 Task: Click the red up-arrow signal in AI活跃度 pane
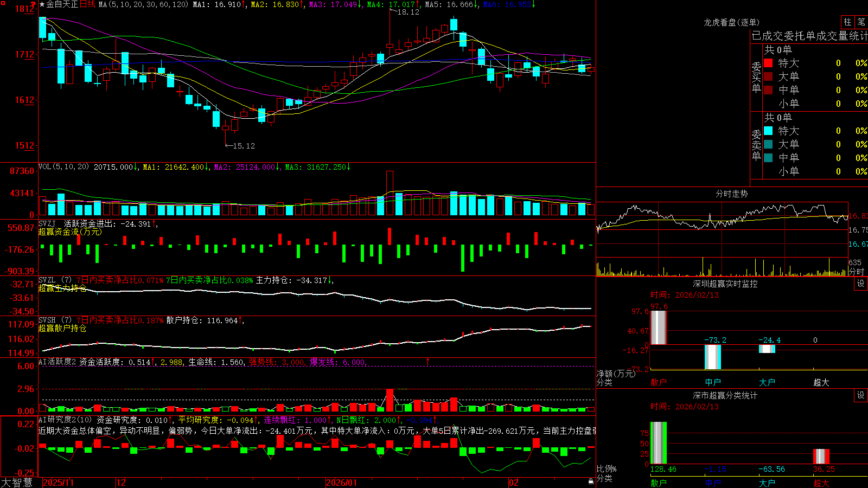click(428, 361)
